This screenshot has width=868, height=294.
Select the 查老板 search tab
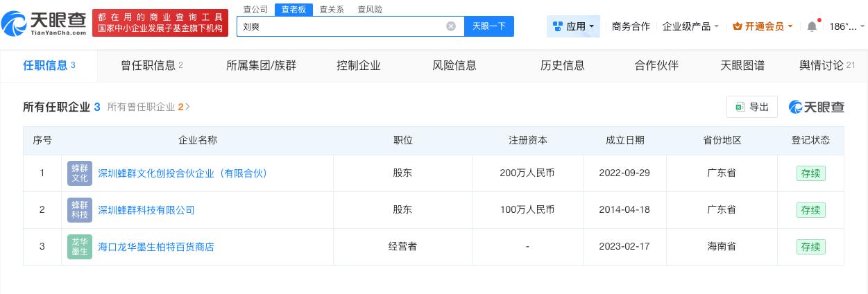click(x=293, y=9)
